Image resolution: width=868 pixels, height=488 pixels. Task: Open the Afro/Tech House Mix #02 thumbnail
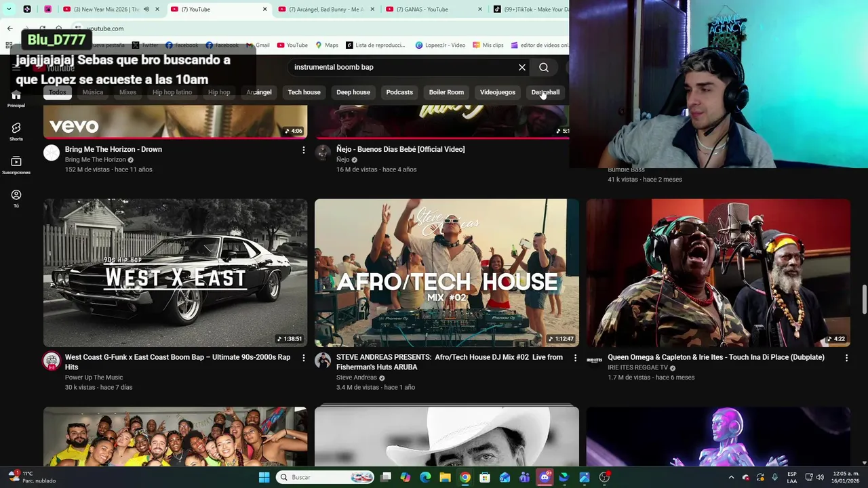[x=447, y=272]
